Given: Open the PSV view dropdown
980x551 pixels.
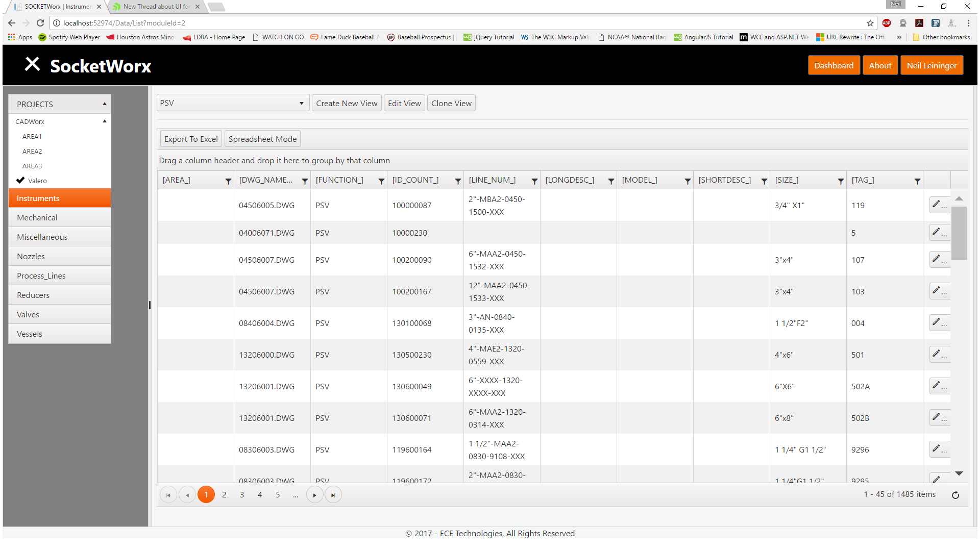Looking at the screenshot, I should [233, 103].
